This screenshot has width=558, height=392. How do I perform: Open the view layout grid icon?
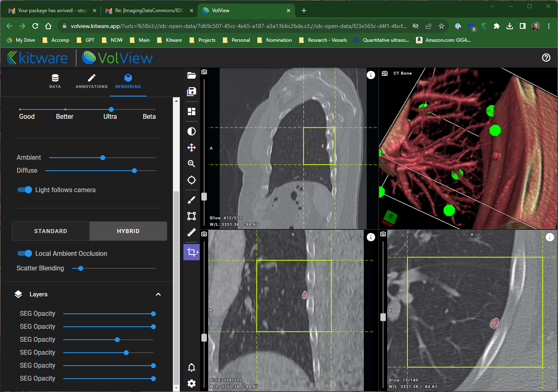[192, 111]
